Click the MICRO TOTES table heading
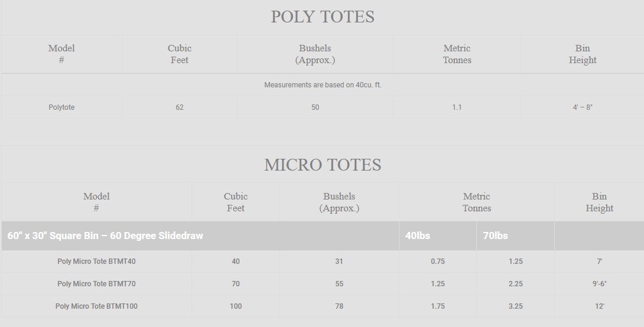The image size is (644, 327). click(323, 165)
